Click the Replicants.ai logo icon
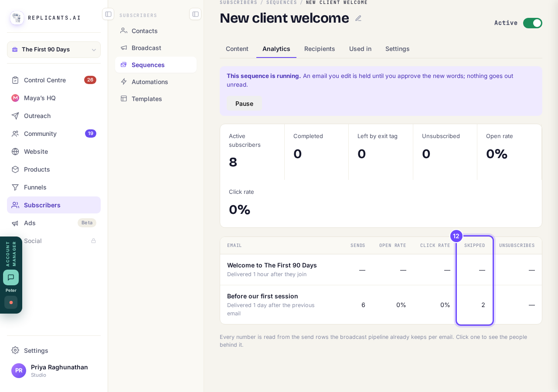 [x=17, y=18]
